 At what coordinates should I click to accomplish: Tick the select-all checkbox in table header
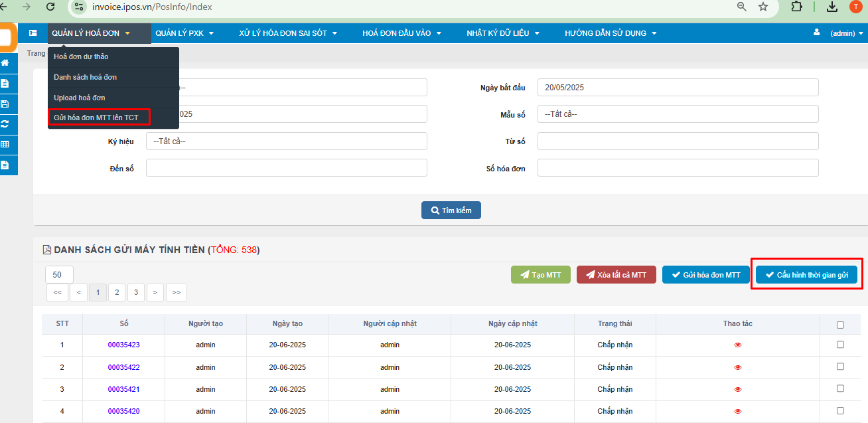[x=840, y=325]
